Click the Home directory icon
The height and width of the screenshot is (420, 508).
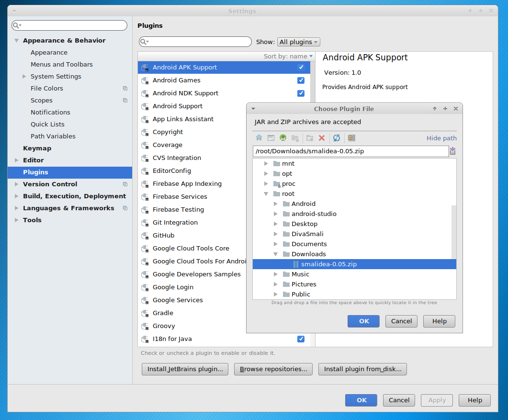(x=259, y=138)
